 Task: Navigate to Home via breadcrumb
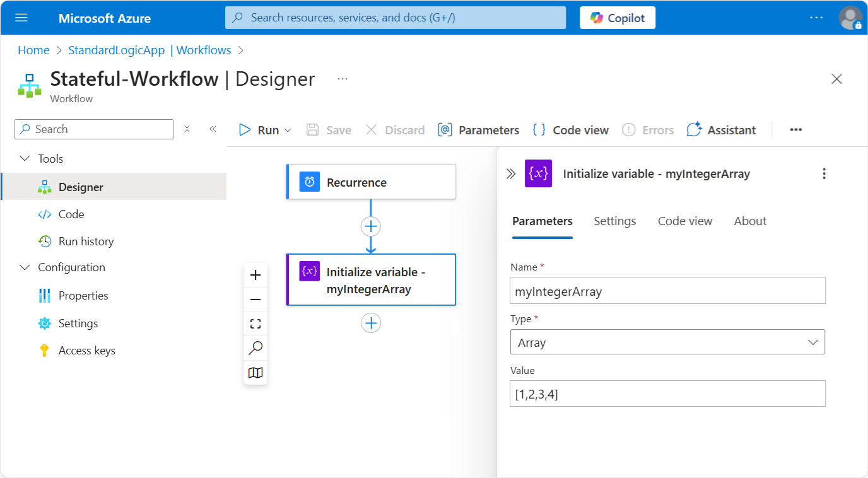click(x=33, y=50)
